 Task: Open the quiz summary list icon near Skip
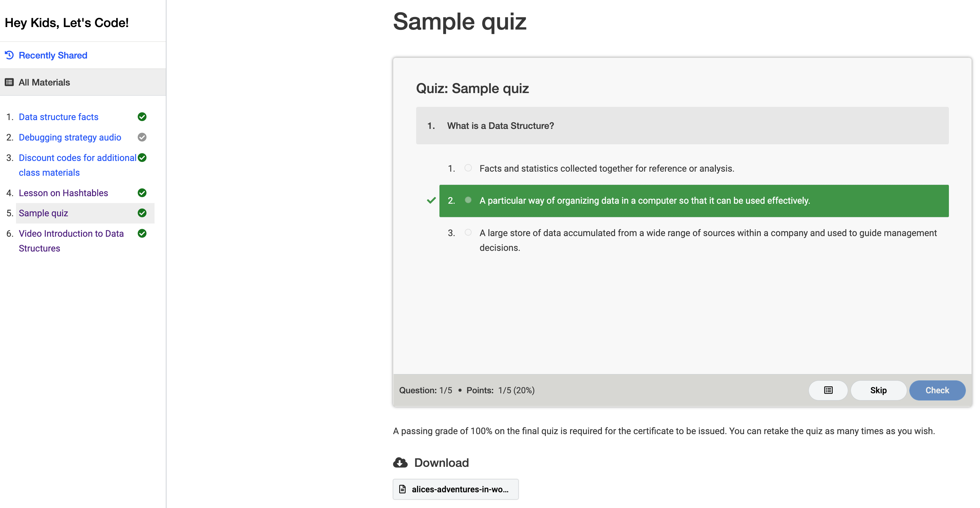[828, 390]
